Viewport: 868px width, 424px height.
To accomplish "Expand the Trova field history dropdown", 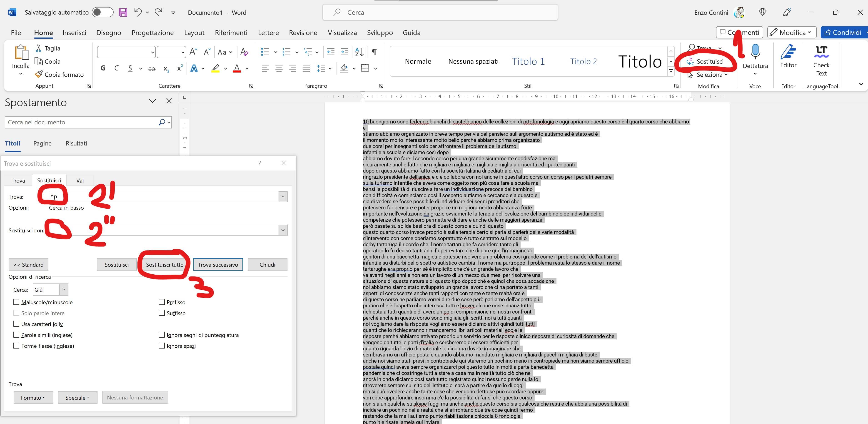I will click(x=283, y=196).
